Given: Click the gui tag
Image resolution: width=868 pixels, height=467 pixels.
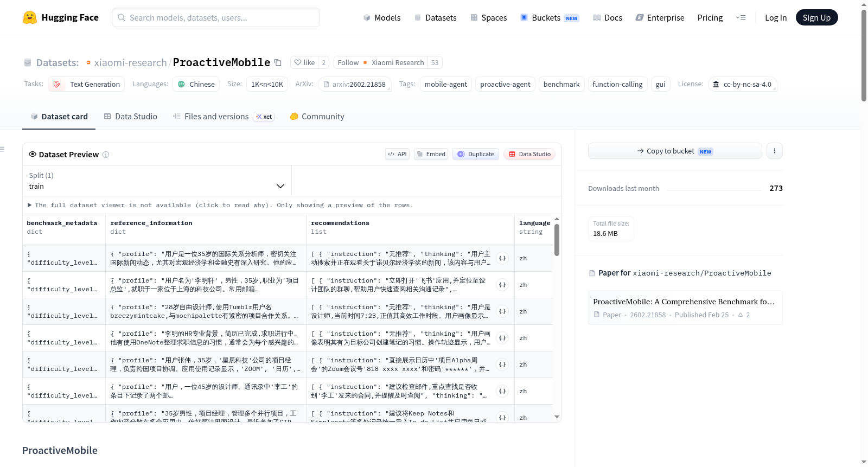Looking at the screenshot, I should click(x=660, y=84).
